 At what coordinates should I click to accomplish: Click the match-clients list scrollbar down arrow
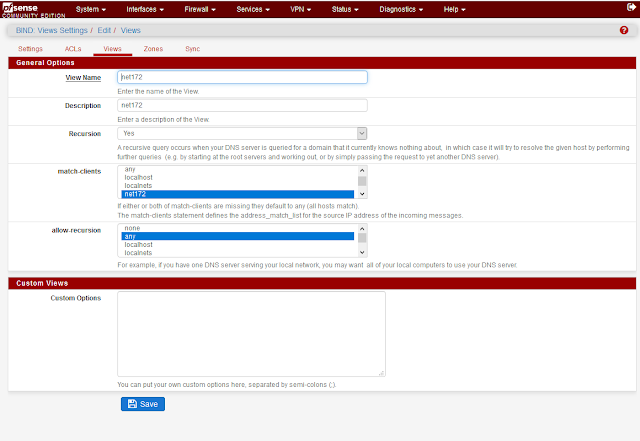pyautogui.click(x=362, y=194)
